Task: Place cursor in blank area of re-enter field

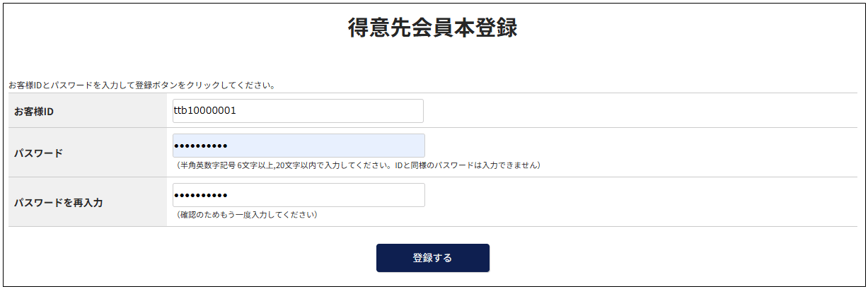Action: point(340,195)
